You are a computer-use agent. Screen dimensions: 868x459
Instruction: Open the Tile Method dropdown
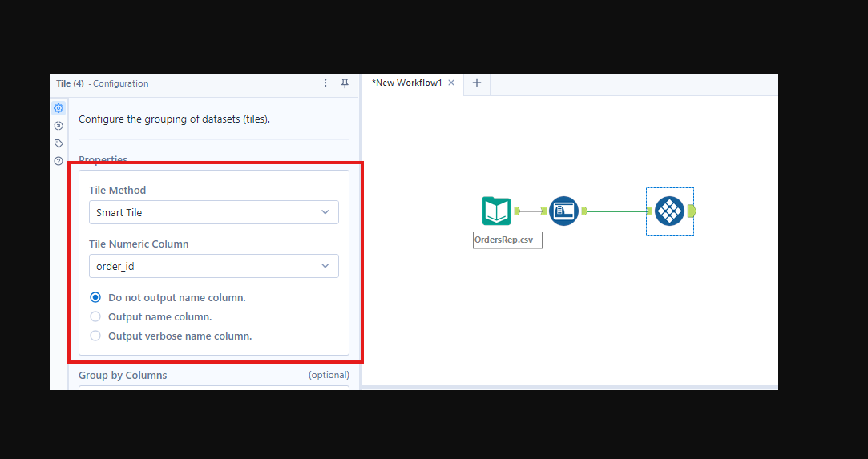coord(213,212)
